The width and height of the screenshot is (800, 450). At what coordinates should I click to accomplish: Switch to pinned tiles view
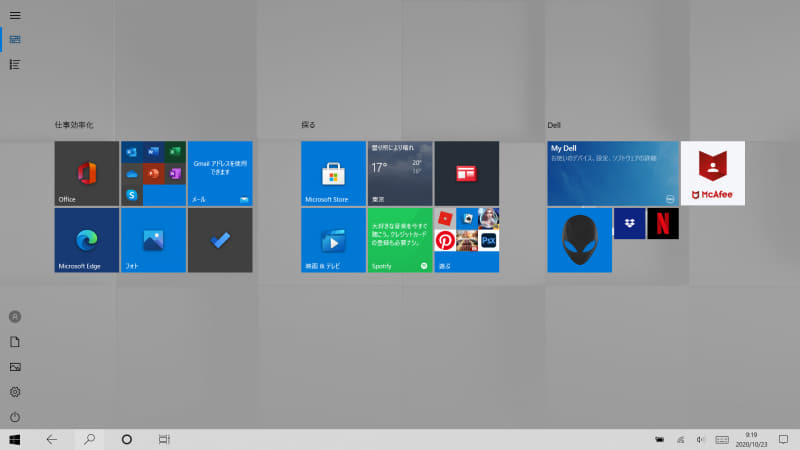pyautogui.click(x=15, y=39)
